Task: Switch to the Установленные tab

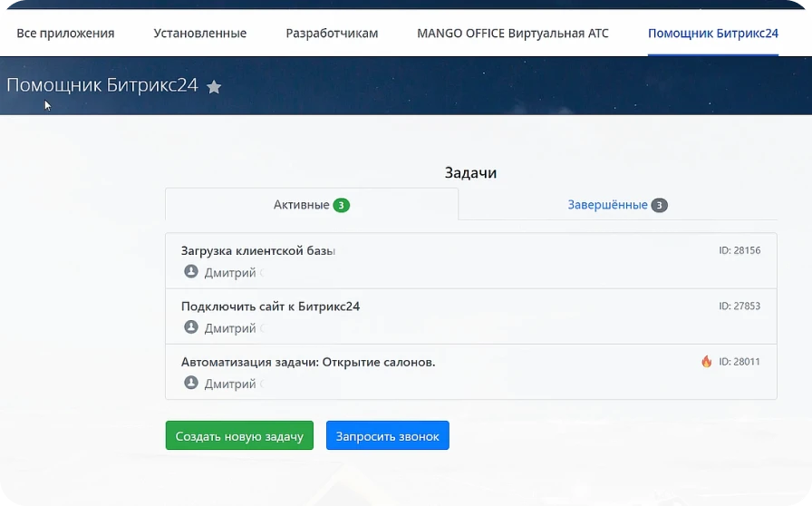Action: [x=200, y=34]
